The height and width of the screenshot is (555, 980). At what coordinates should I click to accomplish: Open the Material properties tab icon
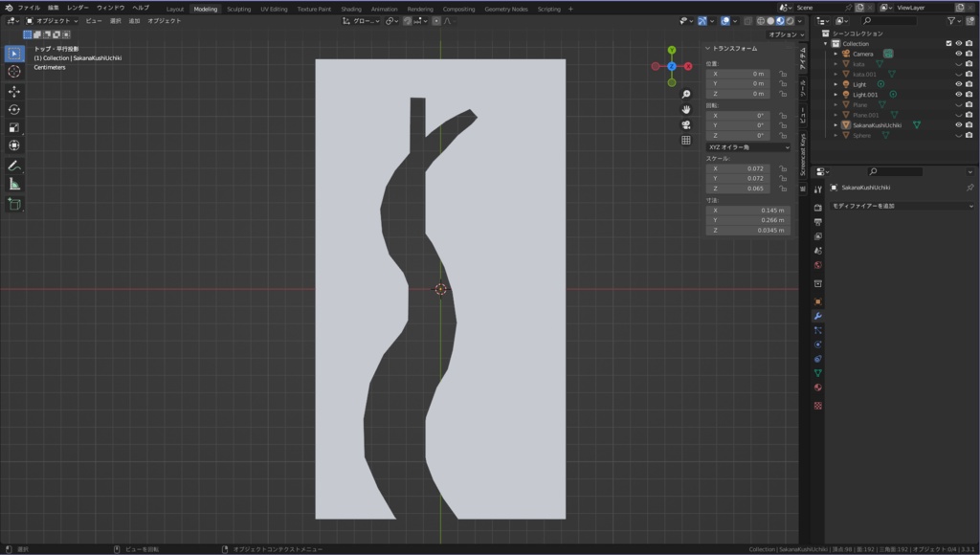coord(817,388)
